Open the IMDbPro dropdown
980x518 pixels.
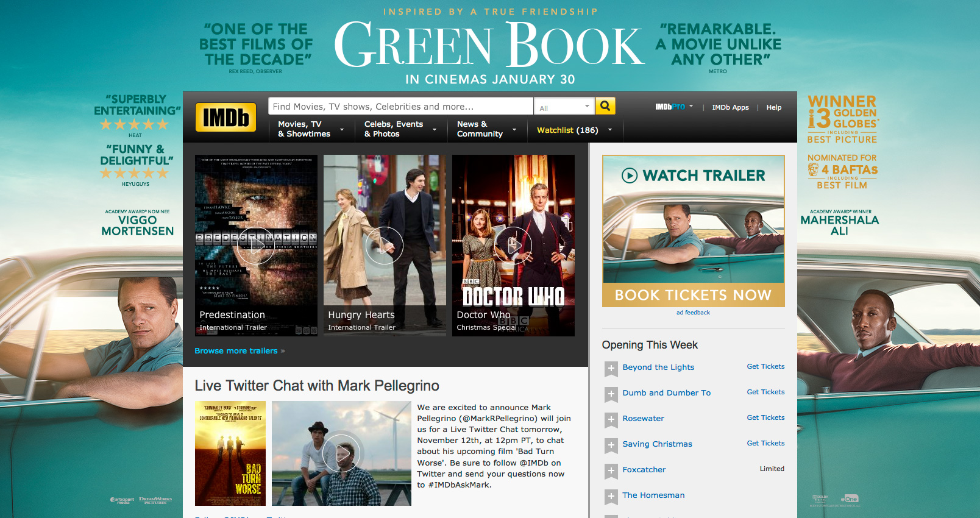[674, 107]
